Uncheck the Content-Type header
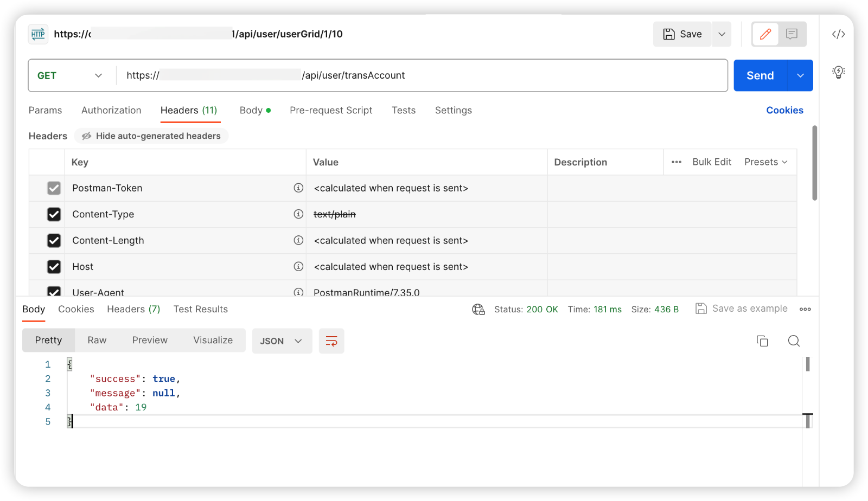This screenshot has height=501, width=868. [54, 214]
